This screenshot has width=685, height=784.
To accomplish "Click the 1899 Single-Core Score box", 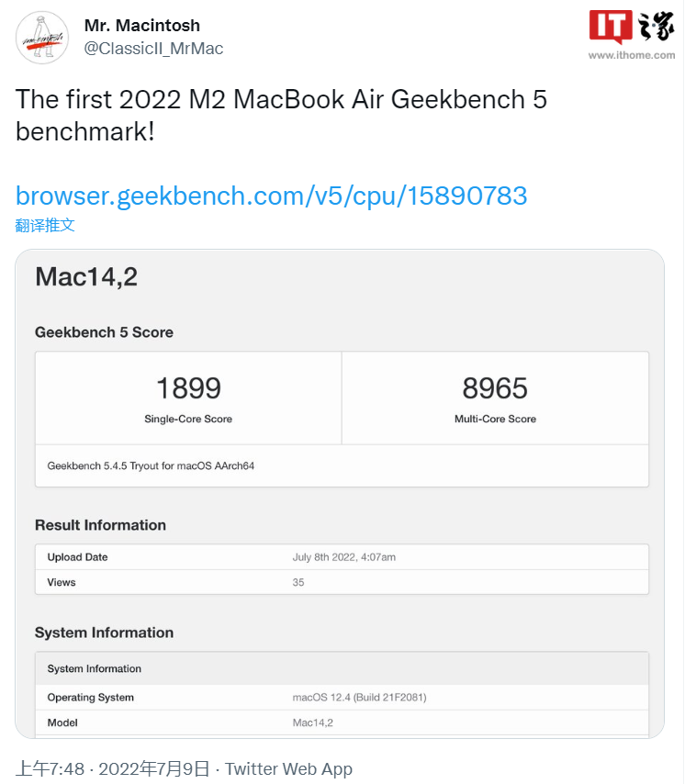I will click(188, 398).
